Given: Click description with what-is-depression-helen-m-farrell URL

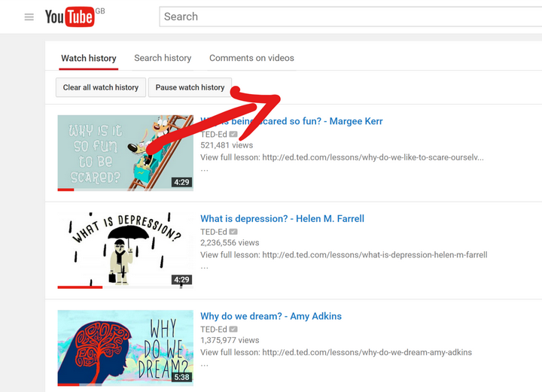Looking at the screenshot, I should point(344,255).
